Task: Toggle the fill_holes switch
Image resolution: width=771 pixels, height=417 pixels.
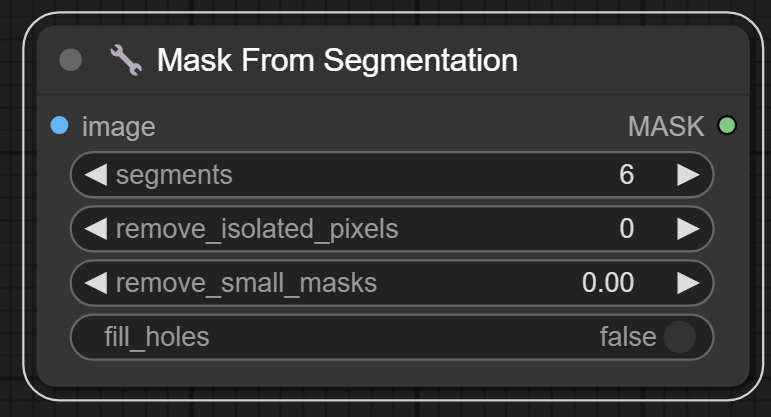Action: (679, 337)
